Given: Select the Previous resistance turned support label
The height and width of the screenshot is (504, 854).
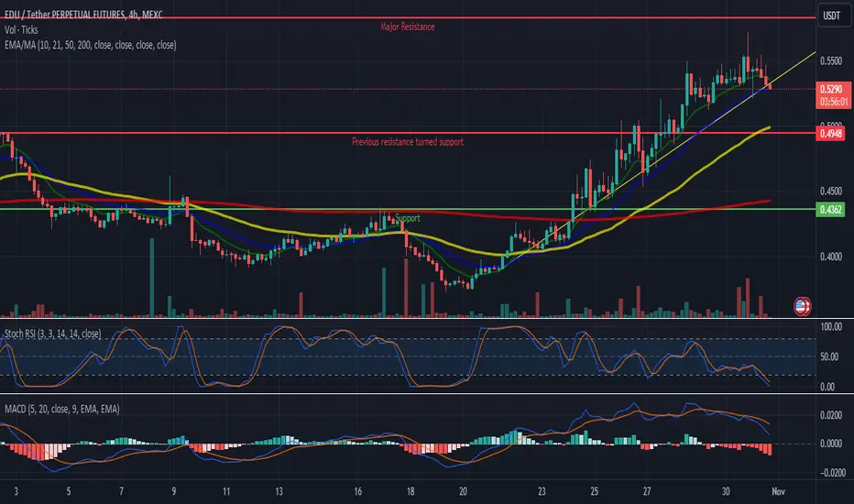Looking at the screenshot, I should (408, 142).
